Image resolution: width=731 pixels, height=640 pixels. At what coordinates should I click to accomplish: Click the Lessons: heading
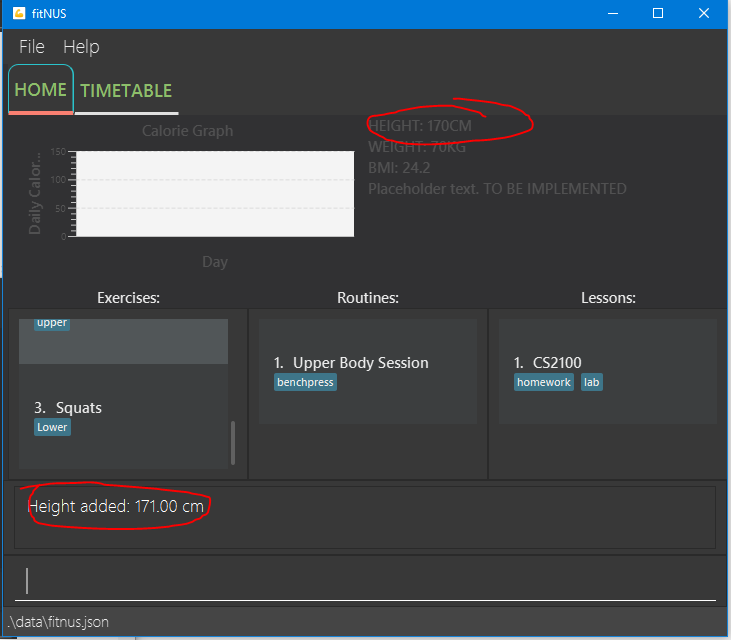[608, 298]
